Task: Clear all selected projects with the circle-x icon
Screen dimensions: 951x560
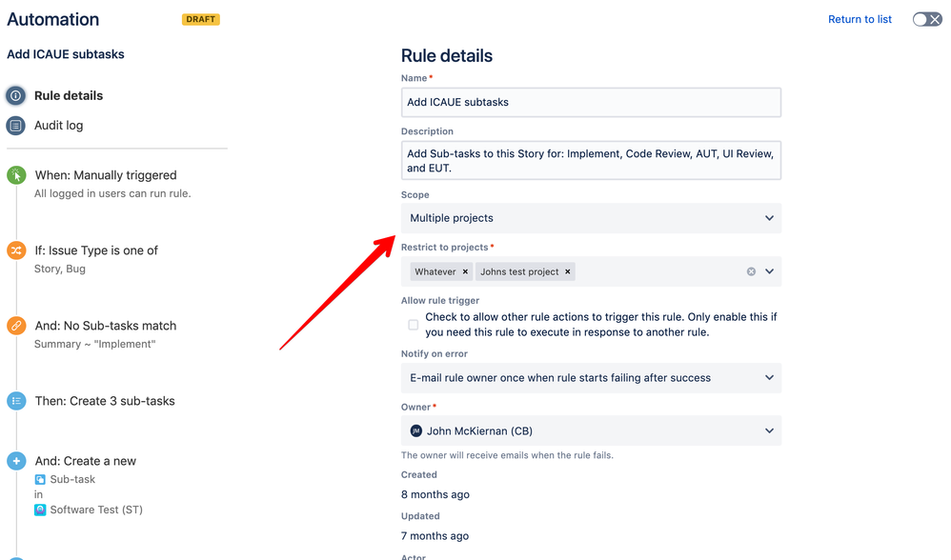Action: pos(752,271)
